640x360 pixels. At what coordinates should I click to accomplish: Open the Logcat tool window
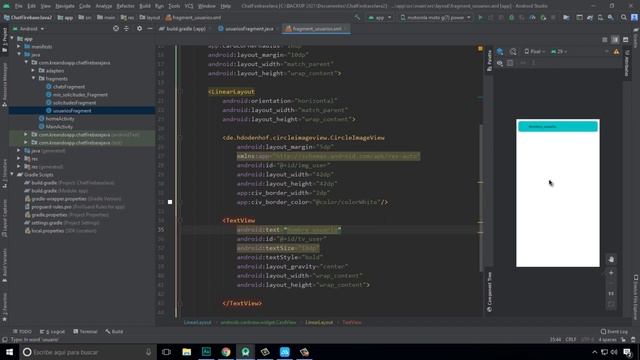tap(52, 331)
